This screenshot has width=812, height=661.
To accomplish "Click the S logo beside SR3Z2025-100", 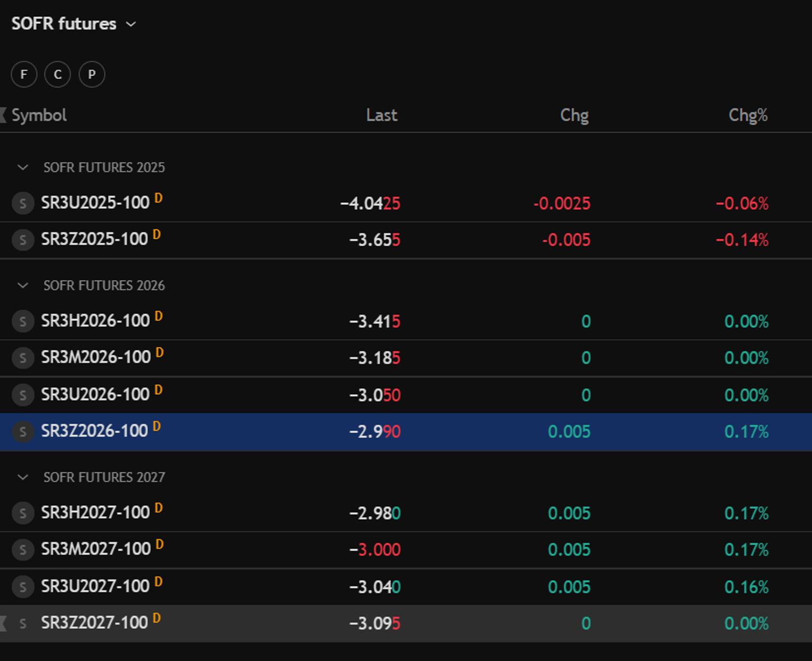I will tap(23, 240).
